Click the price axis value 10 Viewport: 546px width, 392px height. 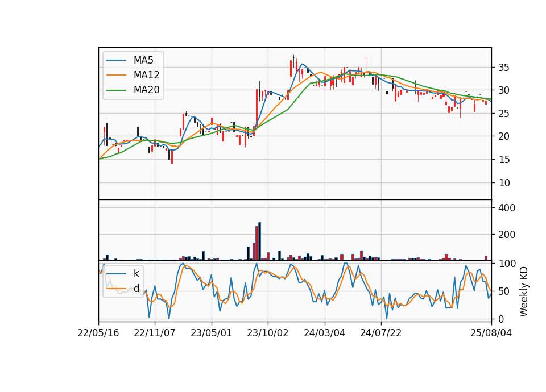[x=504, y=182]
